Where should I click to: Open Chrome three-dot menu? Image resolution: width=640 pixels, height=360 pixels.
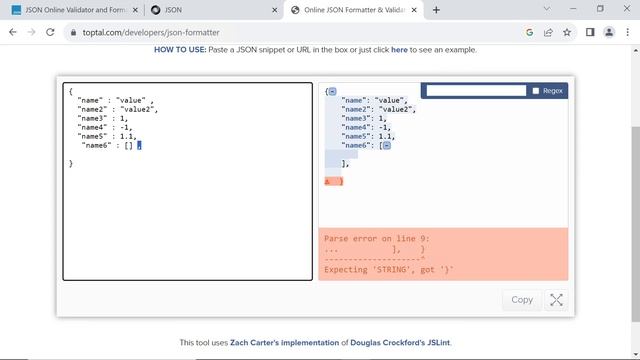[628, 32]
